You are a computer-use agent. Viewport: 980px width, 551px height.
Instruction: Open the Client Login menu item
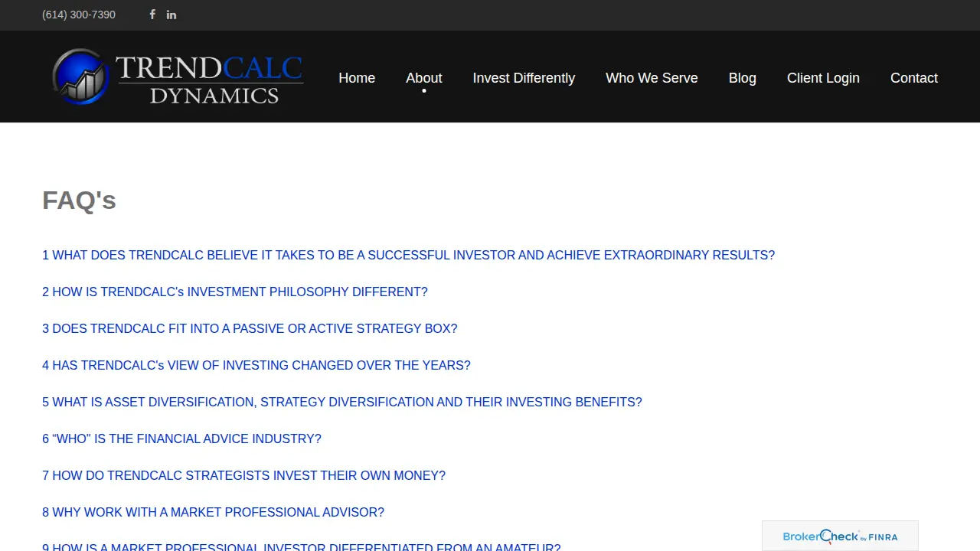click(x=823, y=78)
